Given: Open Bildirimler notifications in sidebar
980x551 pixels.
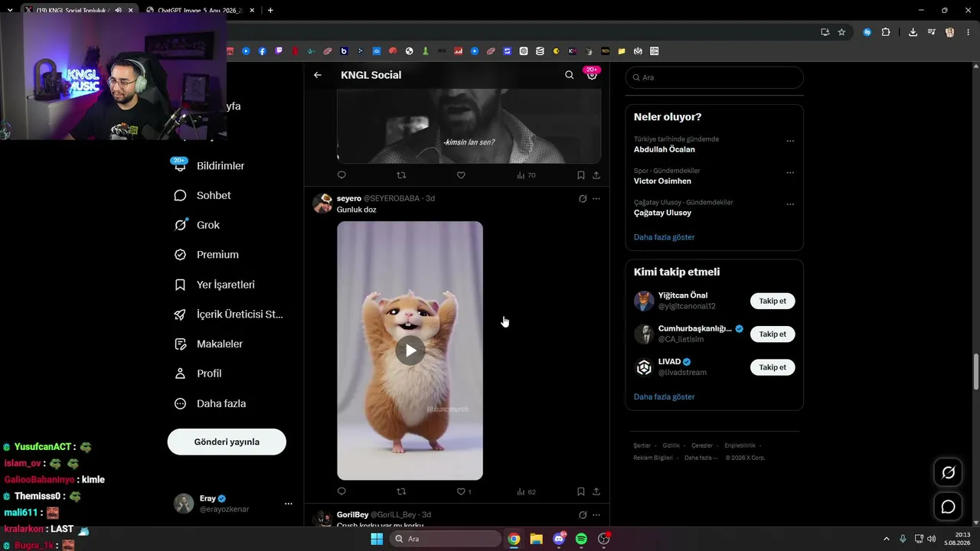Looking at the screenshot, I should [x=210, y=166].
